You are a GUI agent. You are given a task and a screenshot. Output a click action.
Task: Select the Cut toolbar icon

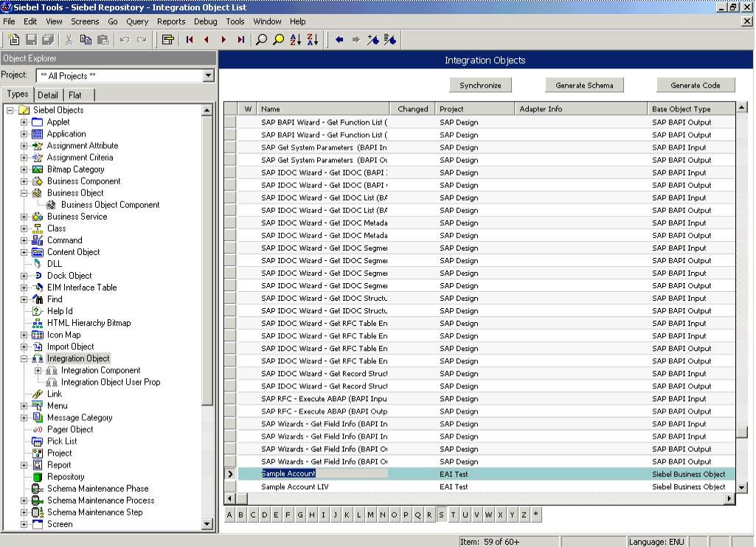click(x=70, y=40)
